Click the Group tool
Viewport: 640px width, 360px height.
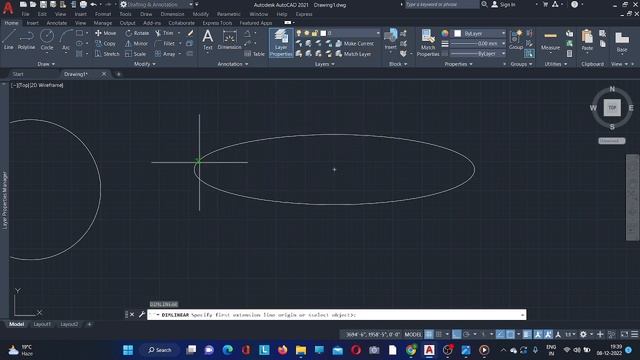[x=516, y=40]
